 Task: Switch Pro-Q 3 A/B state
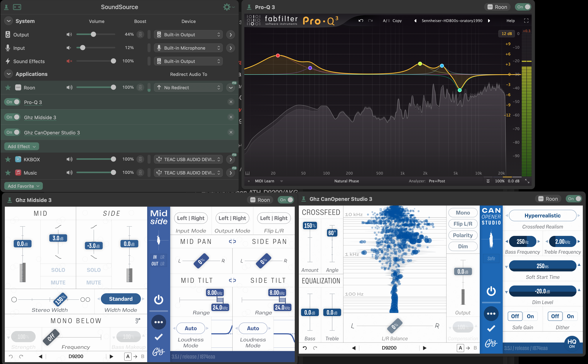[x=386, y=21]
